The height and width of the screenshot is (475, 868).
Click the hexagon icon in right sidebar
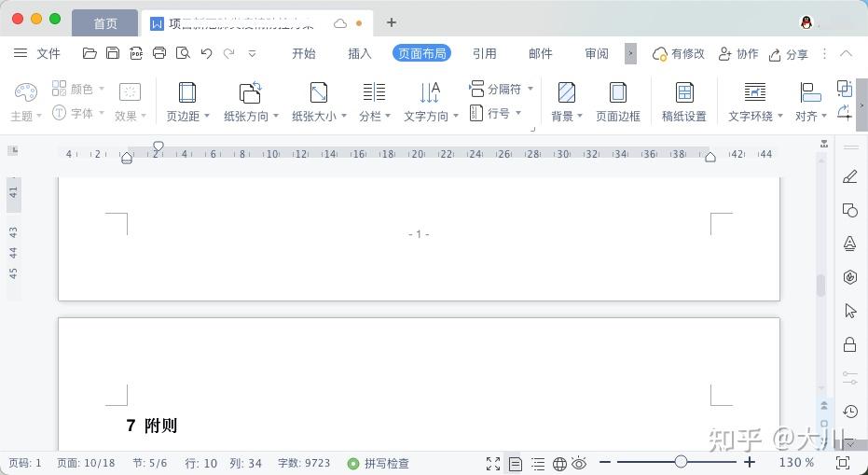pyautogui.click(x=850, y=276)
